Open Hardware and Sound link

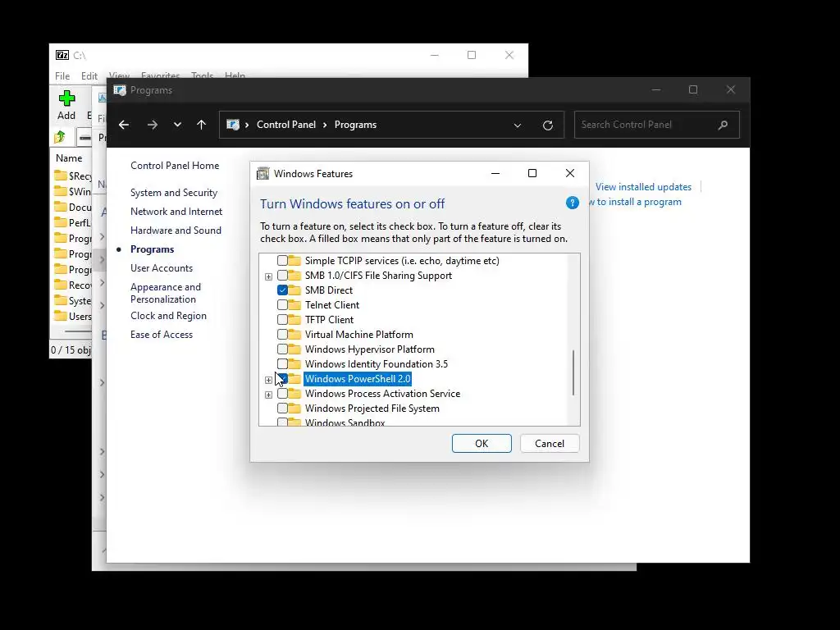click(x=176, y=231)
